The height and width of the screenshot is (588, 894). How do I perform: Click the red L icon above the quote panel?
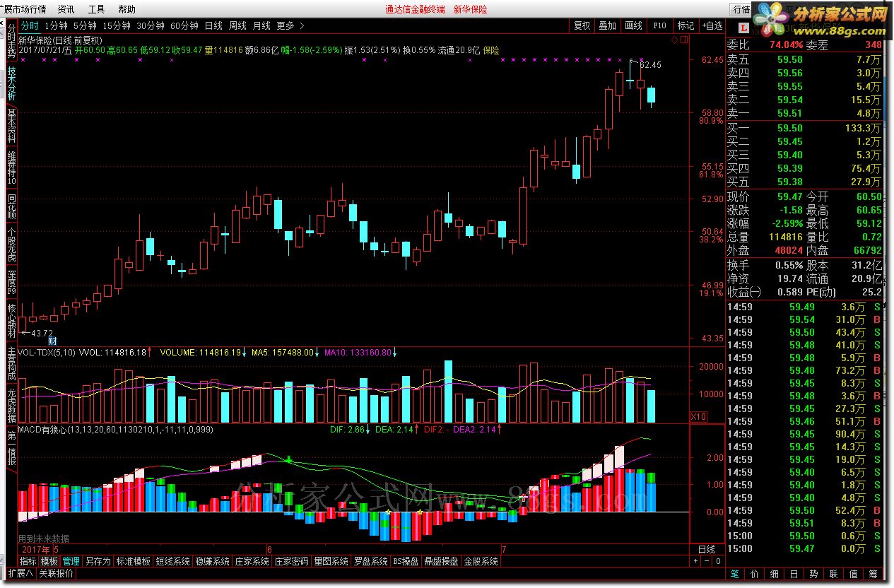[743, 27]
